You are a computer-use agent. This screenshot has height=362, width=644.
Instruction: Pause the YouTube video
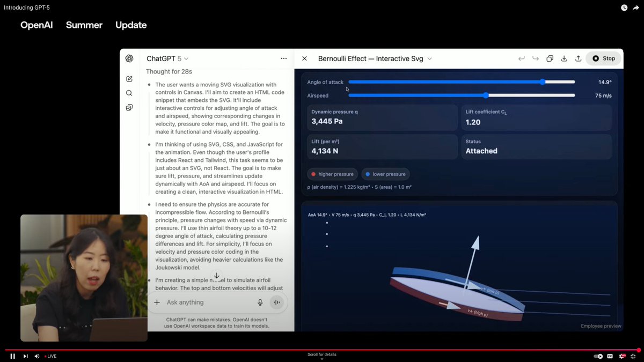[12, 356]
